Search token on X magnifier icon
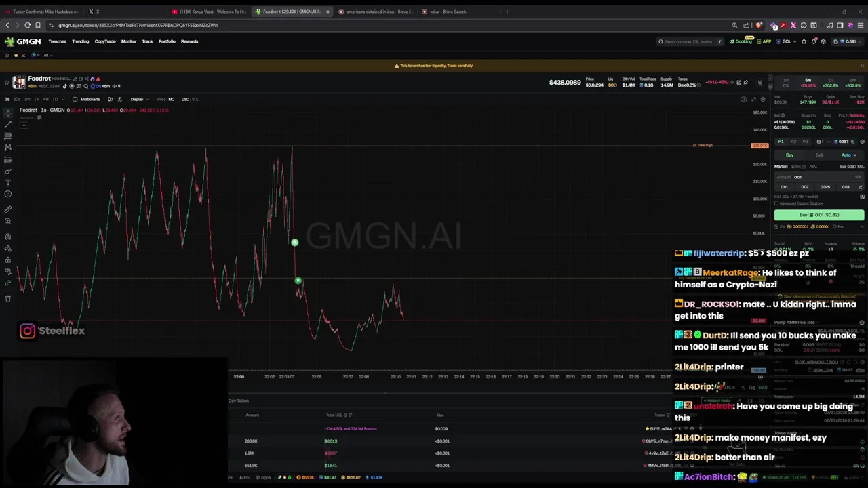 click(85, 86)
